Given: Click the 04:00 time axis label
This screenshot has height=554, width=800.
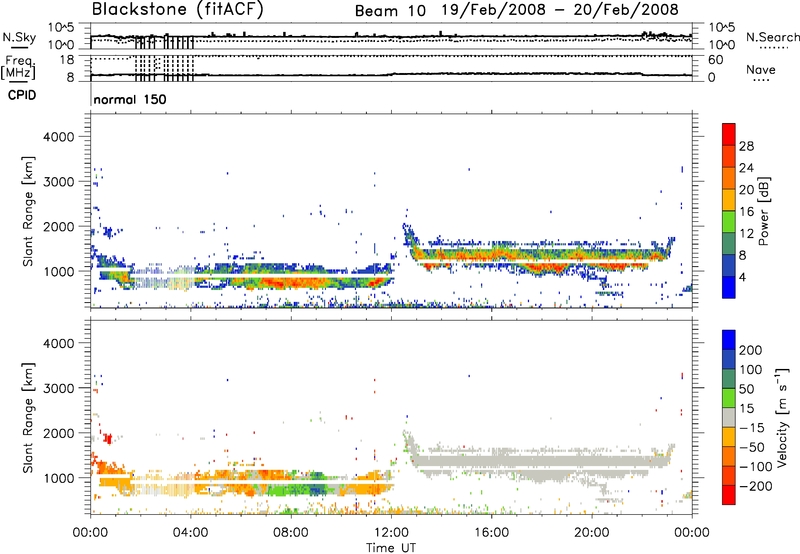Looking at the screenshot, I should [190, 533].
